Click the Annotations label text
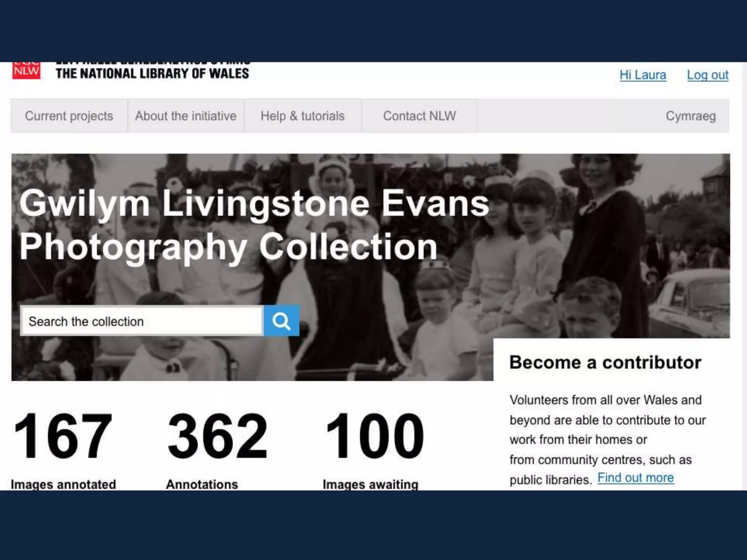 [x=202, y=484]
